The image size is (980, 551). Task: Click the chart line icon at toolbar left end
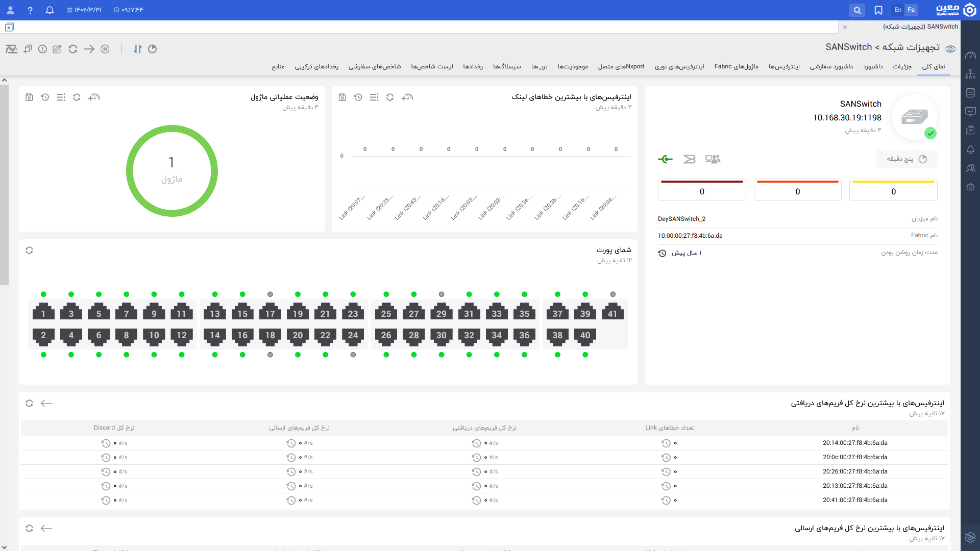tap(11, 49)
